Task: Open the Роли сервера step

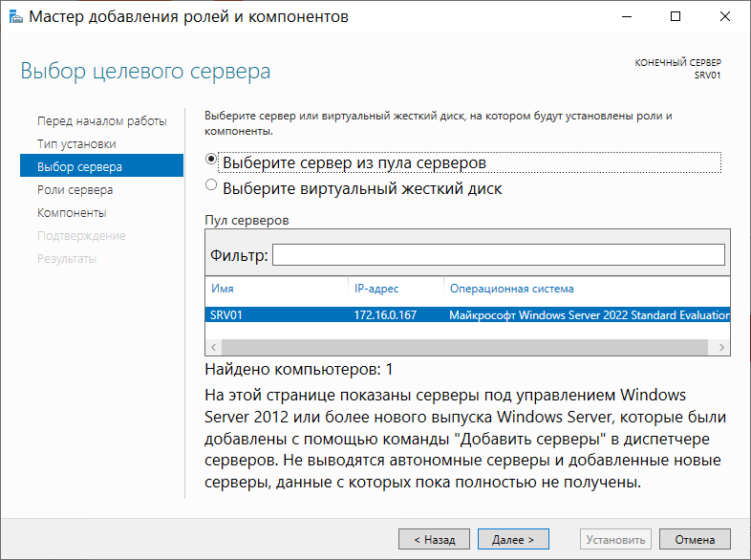Action: point(75,190)
